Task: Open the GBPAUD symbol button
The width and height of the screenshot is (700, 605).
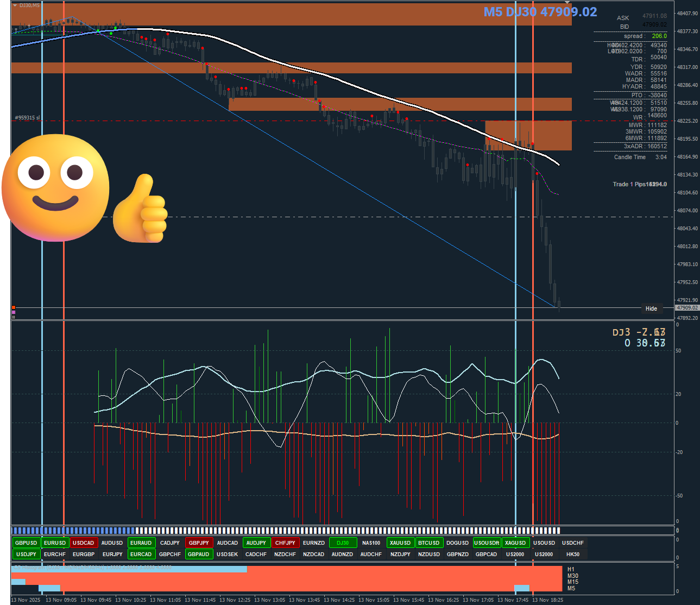Action: 199,554
